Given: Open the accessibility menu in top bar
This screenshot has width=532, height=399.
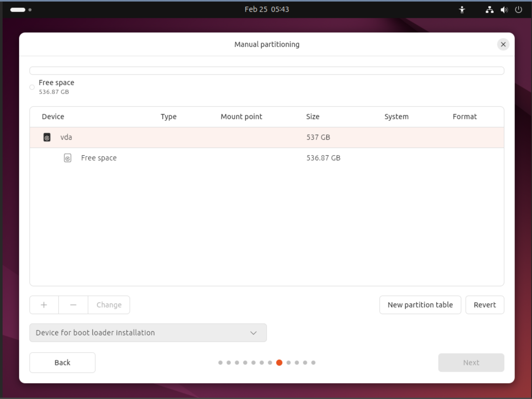Looking at the screenshot, I should pos(462,10).
